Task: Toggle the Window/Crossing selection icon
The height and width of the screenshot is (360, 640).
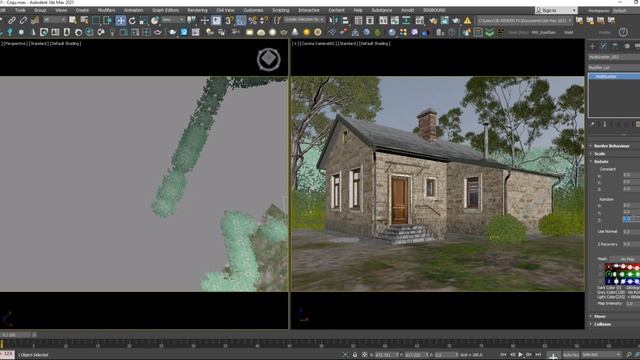Action: (107, 20)
